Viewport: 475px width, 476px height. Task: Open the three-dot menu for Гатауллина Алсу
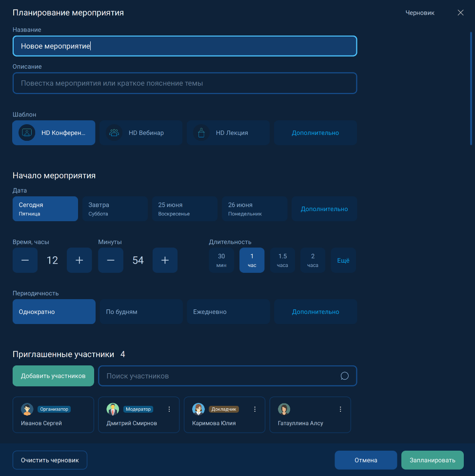click(x=340, y=409)
